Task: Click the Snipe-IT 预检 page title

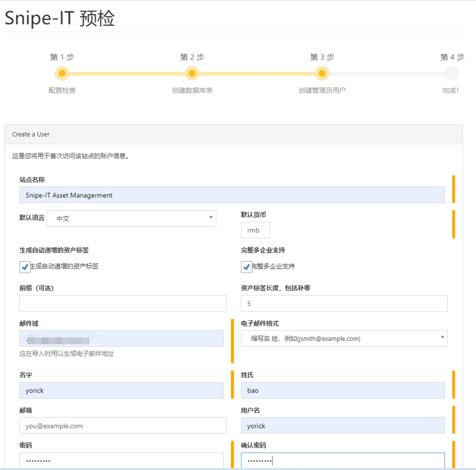Action: 60,18
